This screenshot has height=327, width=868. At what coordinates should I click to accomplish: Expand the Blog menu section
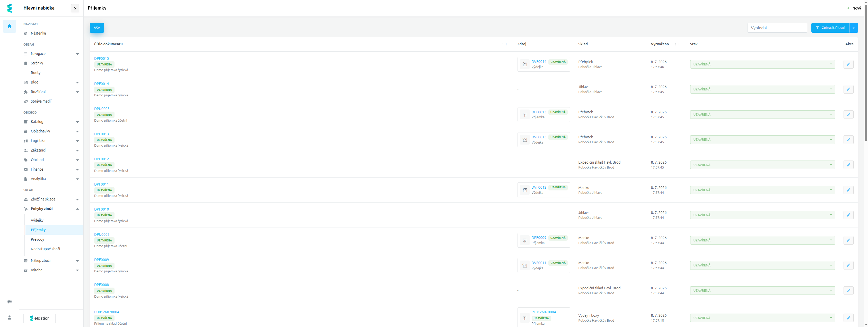pyautogui.click(x=77, y=82)
